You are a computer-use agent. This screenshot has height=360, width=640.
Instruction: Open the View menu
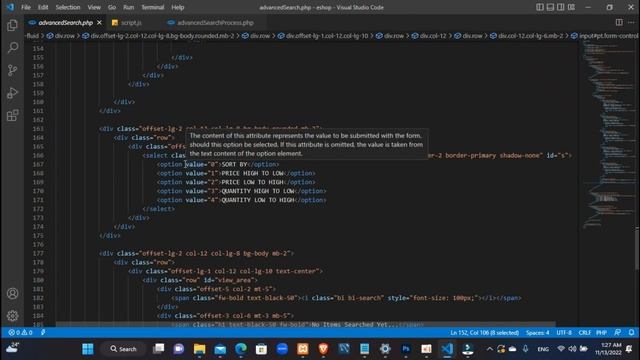pos(94,7)
